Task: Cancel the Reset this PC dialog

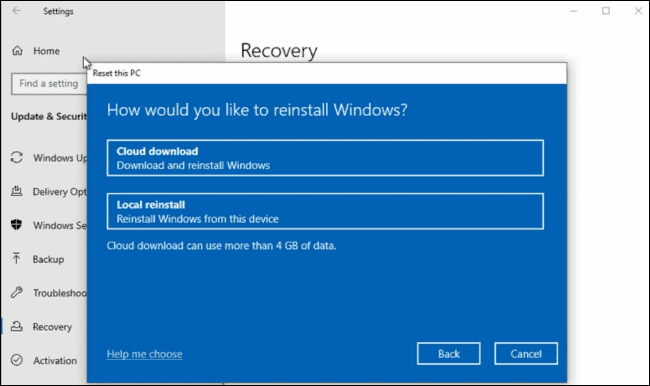Action: click(526, 354)
